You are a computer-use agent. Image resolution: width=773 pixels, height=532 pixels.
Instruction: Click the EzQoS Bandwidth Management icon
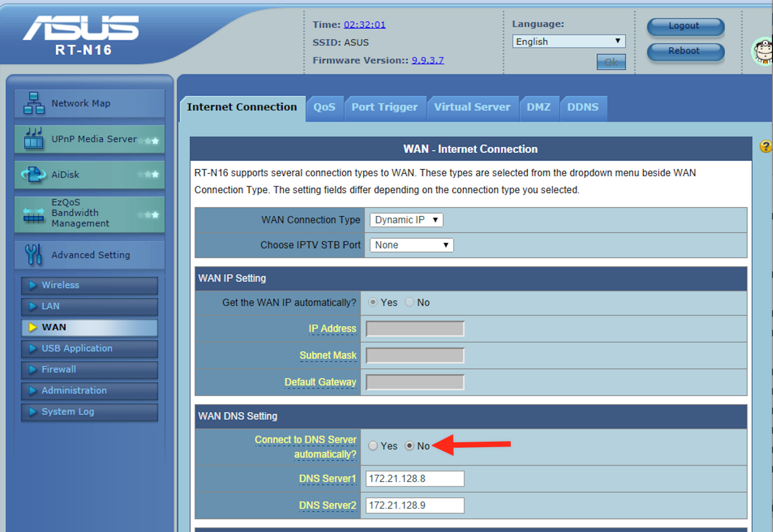point(34,215)
